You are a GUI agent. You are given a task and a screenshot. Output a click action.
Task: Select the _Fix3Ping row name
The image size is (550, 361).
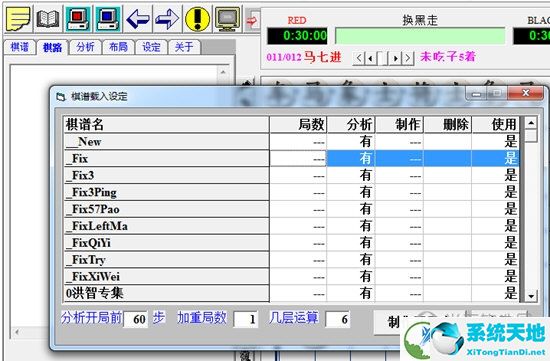tap(166, 192)
